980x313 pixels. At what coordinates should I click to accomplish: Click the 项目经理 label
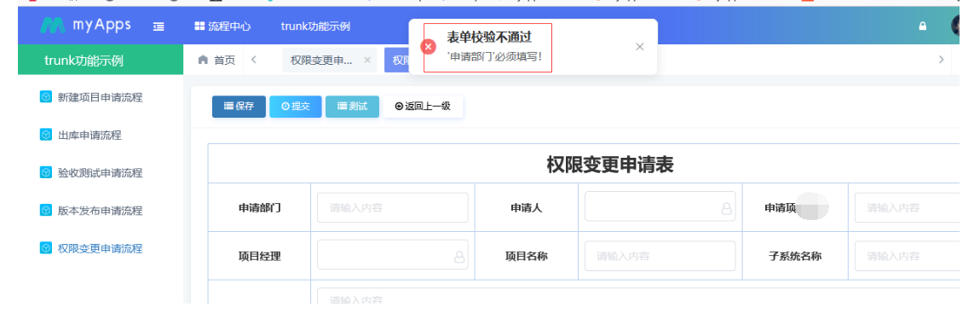pyautogui.click(x=259, y=256)
